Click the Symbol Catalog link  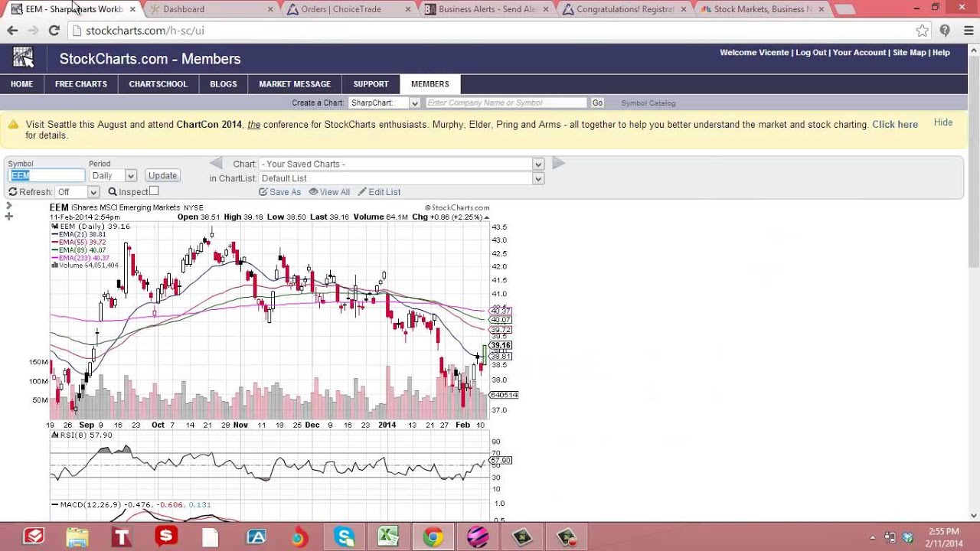(648, 103)
